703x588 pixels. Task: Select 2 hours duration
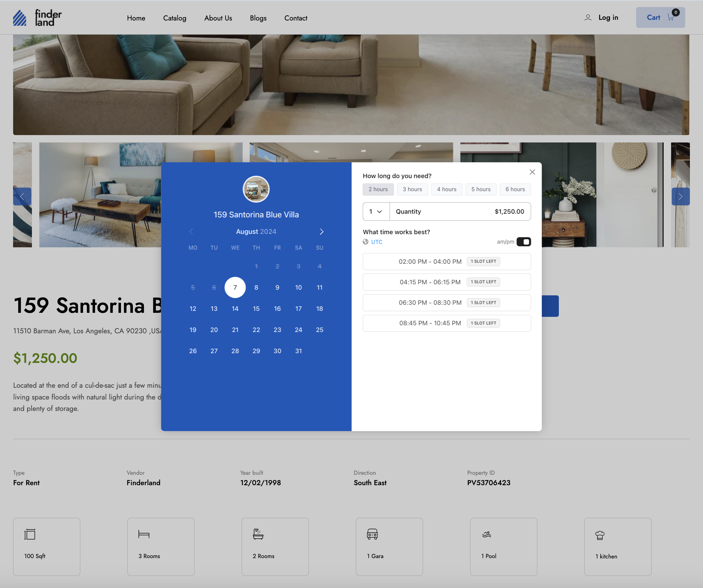click(378, 189)
